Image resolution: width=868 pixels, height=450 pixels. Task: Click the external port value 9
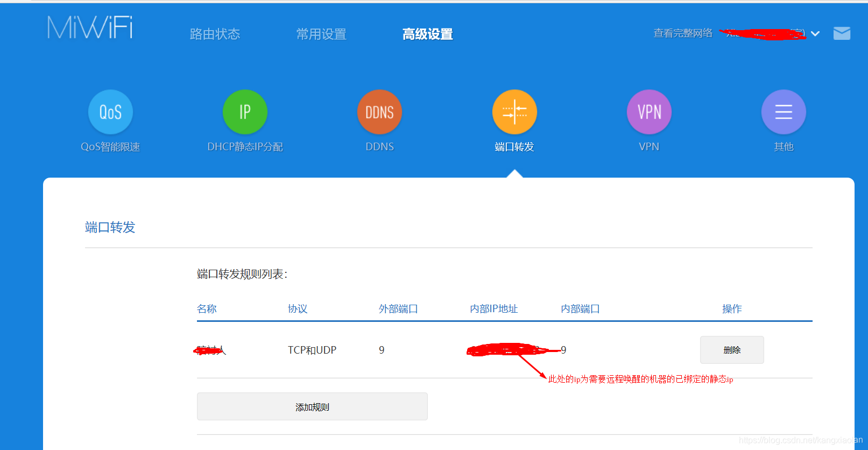click(x=382, y=350)
